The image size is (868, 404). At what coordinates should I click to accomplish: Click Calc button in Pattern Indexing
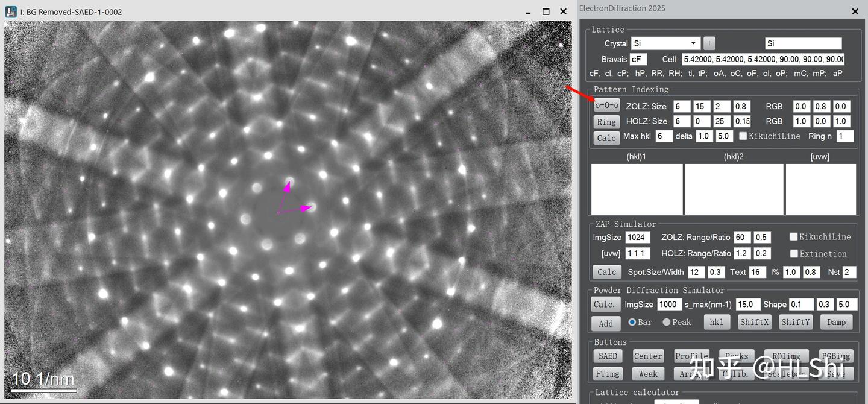606,138
